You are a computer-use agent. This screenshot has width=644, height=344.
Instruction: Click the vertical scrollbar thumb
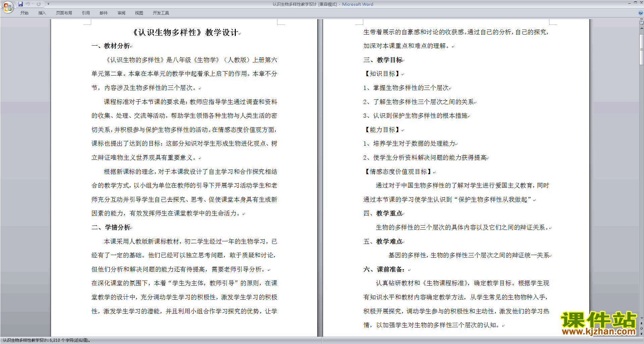click(642, 49)
